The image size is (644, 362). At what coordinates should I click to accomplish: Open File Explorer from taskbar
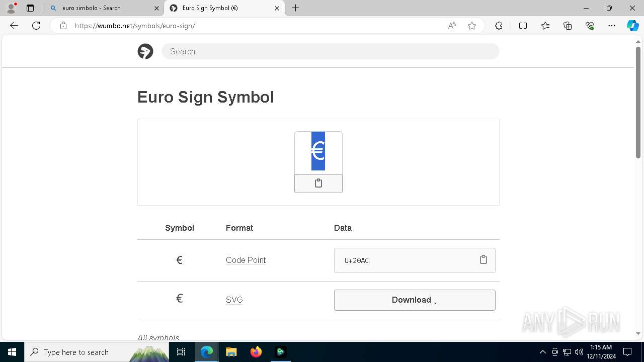tap(231, 352)
